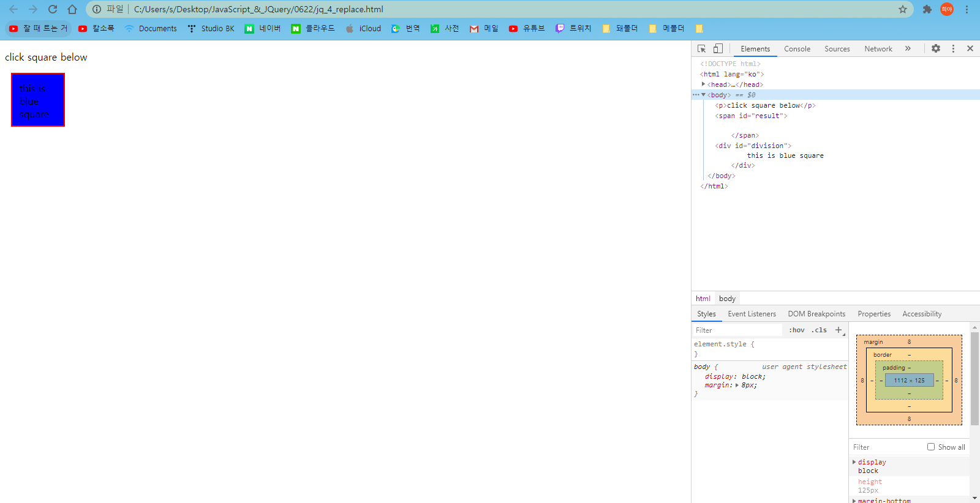
Task: Open the 사전 dictionary bookmark
Action: 445,28
